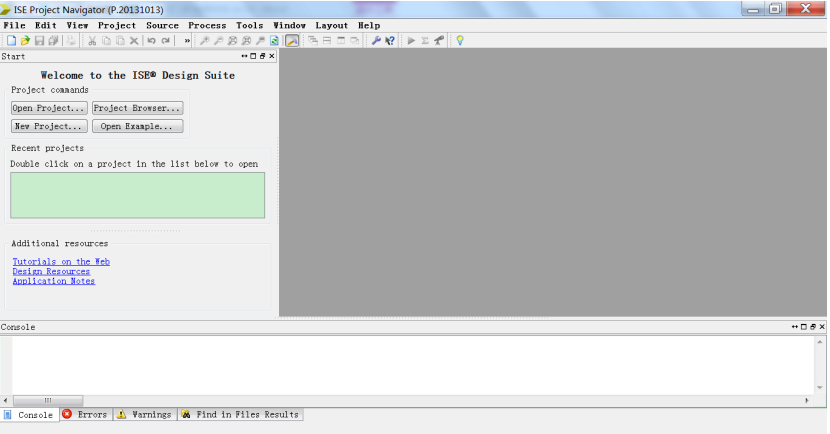Open the Process menu
The image size is (830, 434).
point(207,25)
